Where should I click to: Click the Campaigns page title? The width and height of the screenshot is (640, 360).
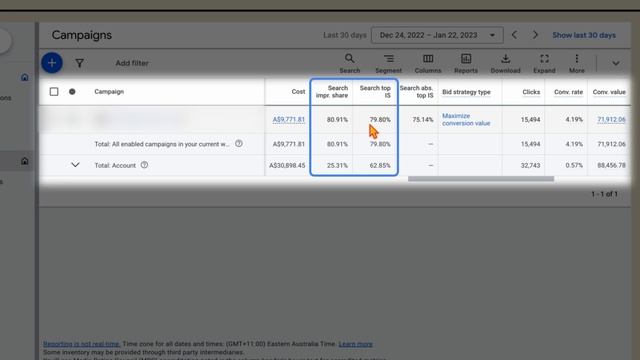pyautogui.click(x=82, y=35)
